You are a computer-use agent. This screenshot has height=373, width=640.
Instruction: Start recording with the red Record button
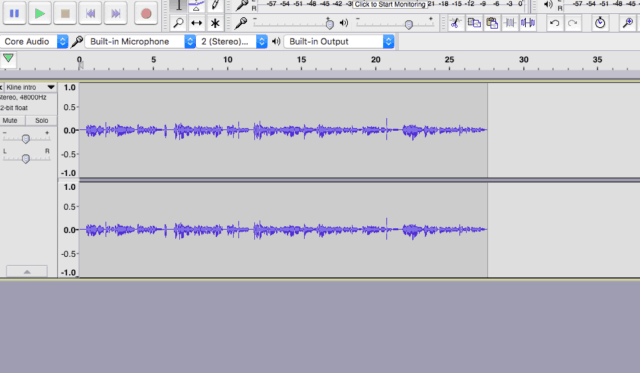pyautogui.click(x=146, y=13)
